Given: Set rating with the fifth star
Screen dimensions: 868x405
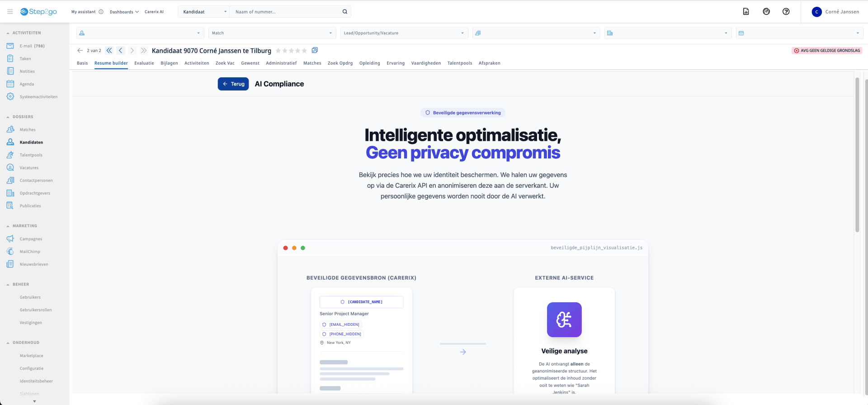Looking at the screenshot, I should click(x=304, y=51).
